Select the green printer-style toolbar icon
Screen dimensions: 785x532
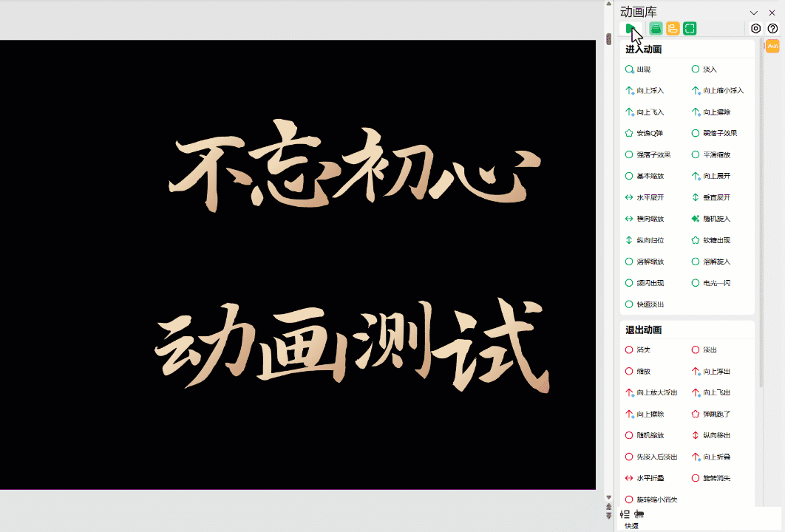[x=656, y=28]
